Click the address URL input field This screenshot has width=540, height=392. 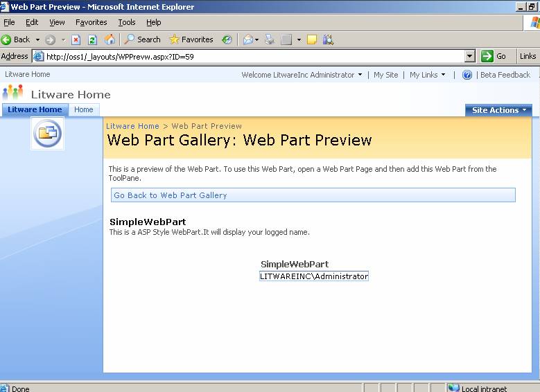255,56
